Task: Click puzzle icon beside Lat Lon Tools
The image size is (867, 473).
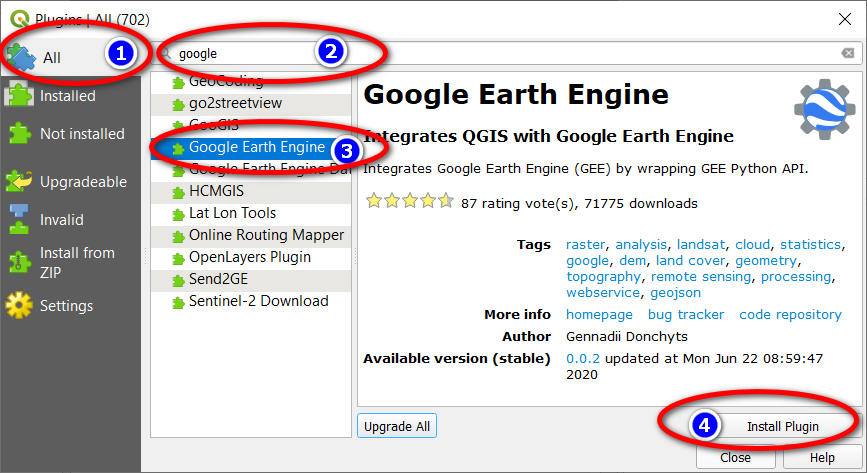Action: tap(178, 215)
